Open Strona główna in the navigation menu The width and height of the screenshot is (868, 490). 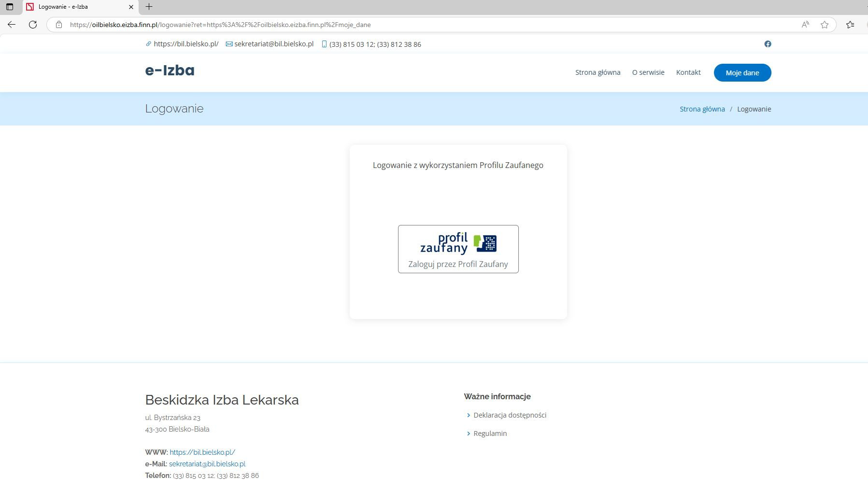[x=598, y=72]
